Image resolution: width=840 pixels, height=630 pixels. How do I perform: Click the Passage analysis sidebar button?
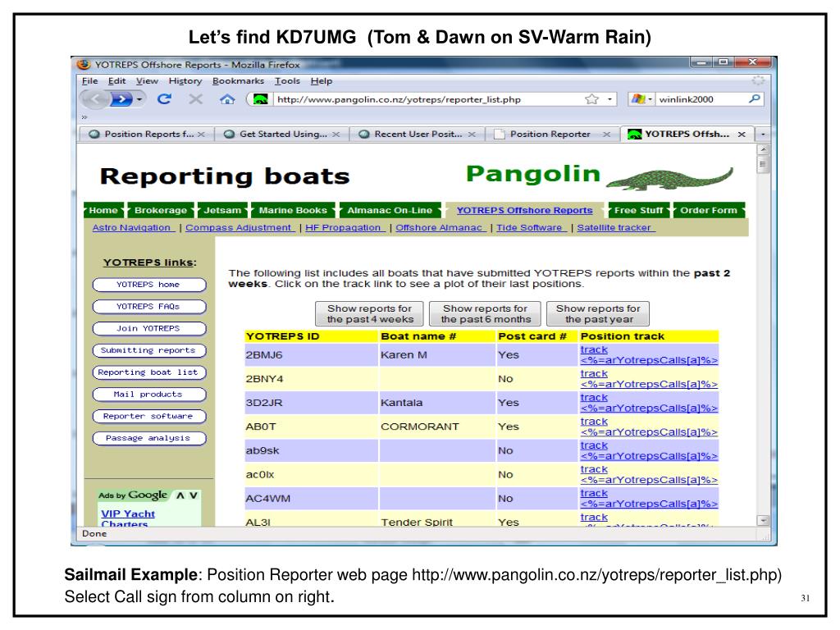(x=149, y=438)
